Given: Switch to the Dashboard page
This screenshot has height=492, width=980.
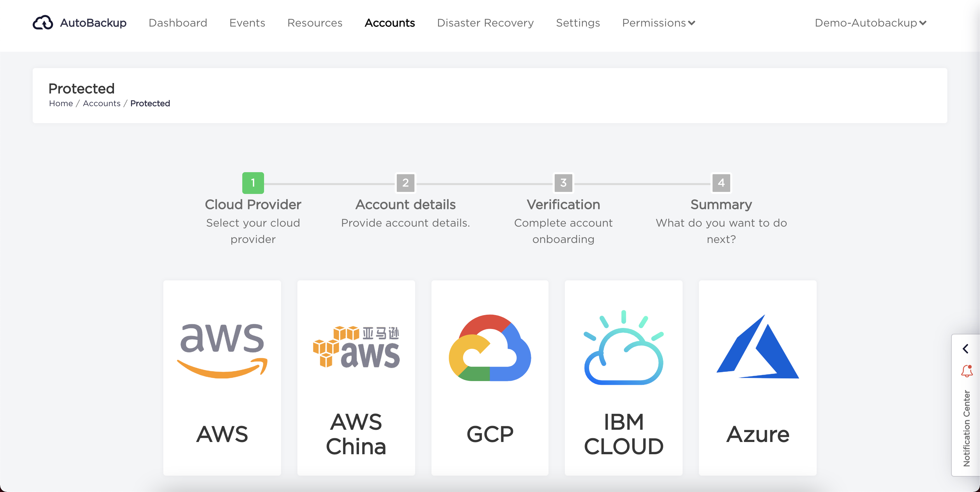Looking at the screenshot, I should point(178,23).
